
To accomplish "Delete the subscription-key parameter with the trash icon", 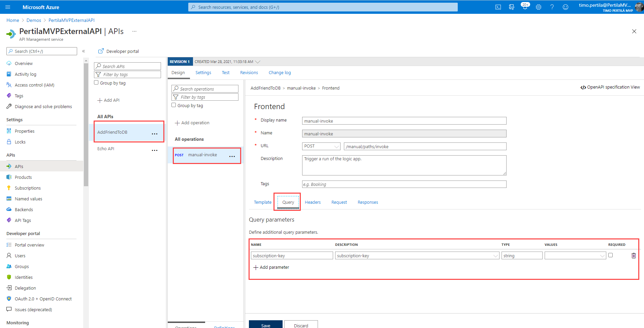I will tap(633, 256).
